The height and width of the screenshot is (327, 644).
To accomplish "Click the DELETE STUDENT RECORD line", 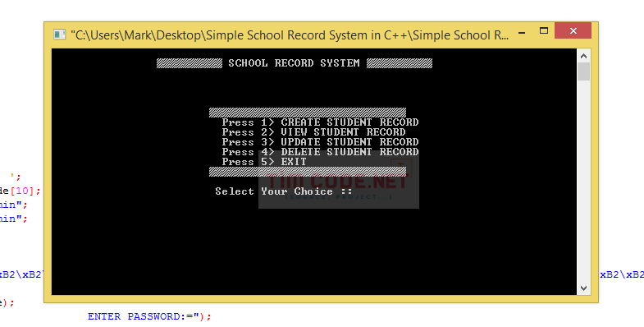I will 320,152.
